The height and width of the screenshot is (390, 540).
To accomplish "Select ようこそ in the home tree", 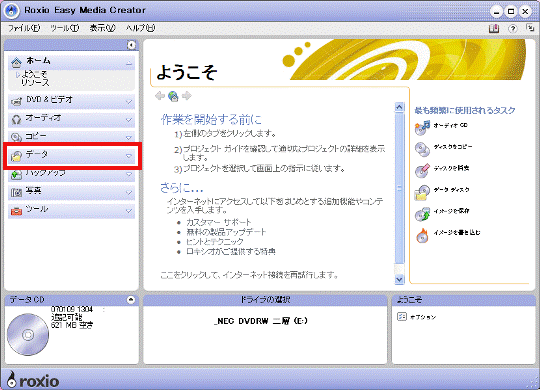I will click(34, 74).
